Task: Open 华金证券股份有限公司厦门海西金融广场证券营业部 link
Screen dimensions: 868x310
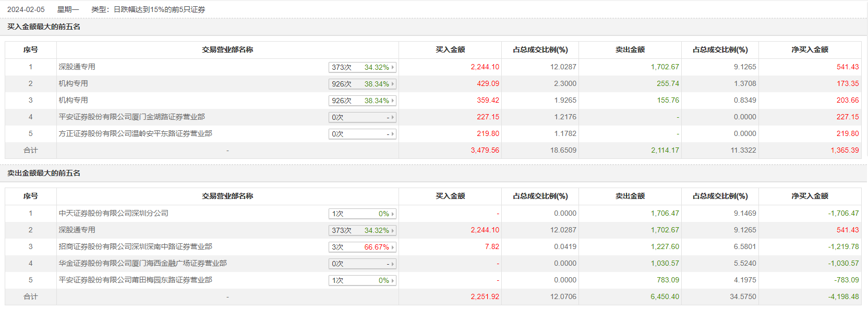Action: 142,263
